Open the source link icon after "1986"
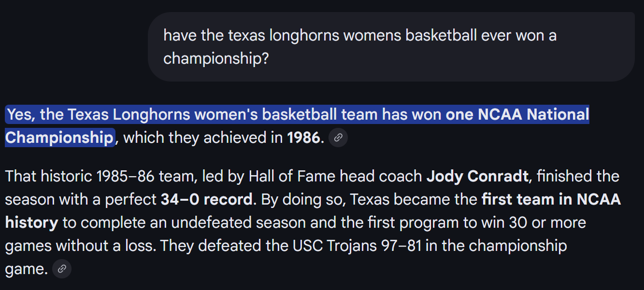644x290 pixels. (338, 138)
